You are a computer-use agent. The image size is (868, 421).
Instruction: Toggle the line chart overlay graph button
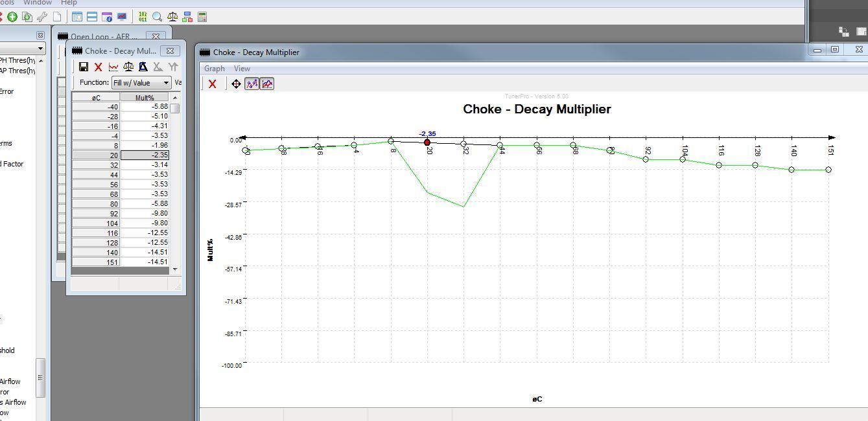click(x=267, y=84)
